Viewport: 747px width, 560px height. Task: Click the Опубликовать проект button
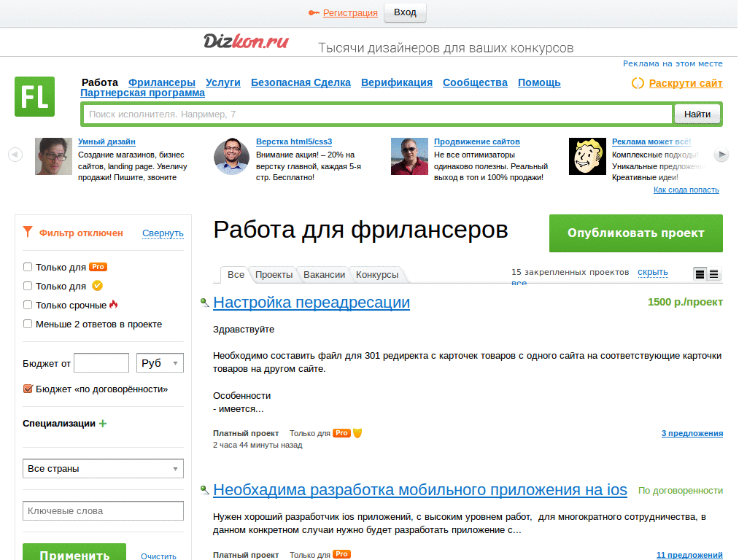coord(635,233)
